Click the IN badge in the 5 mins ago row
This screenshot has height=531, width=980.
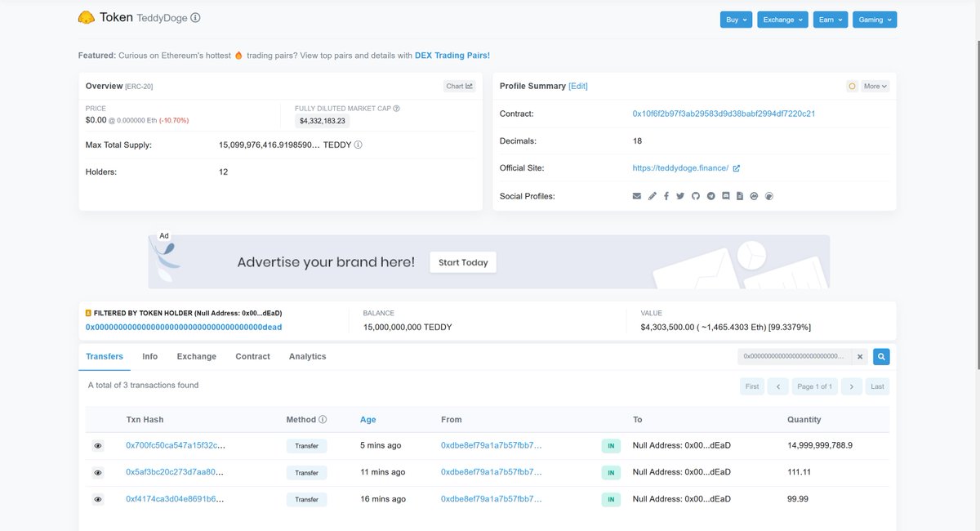pos(612,446)
